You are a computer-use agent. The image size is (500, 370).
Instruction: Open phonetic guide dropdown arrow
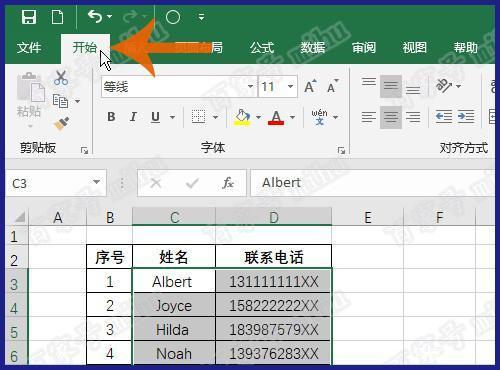click(x=336, y=117)
